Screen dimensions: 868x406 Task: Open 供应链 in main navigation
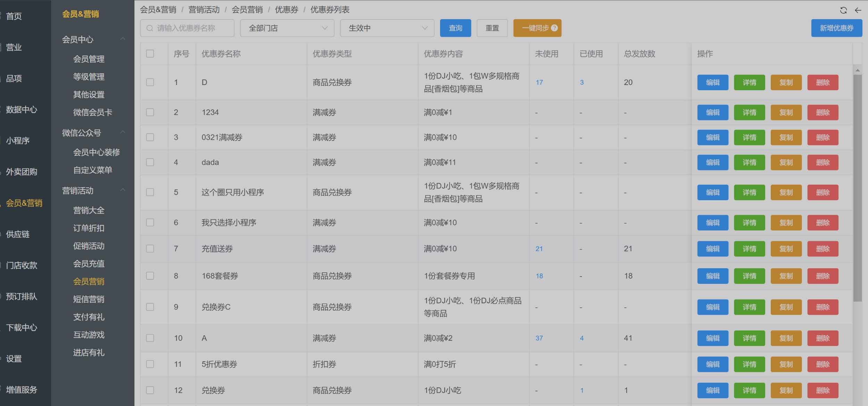tap(18, 235)
